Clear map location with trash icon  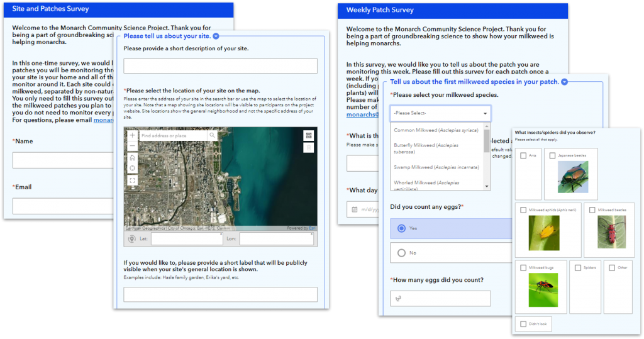pyautogui.click(x=308, y=148)
